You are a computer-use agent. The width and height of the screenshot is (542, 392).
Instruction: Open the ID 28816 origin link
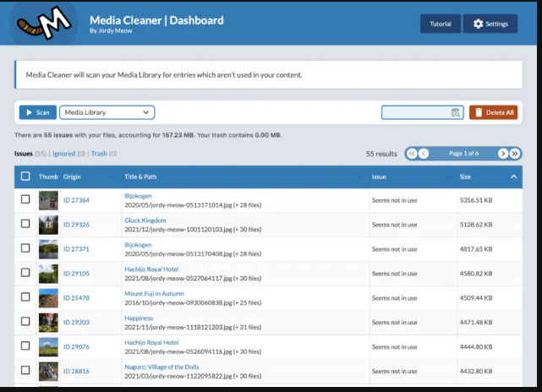76,371
